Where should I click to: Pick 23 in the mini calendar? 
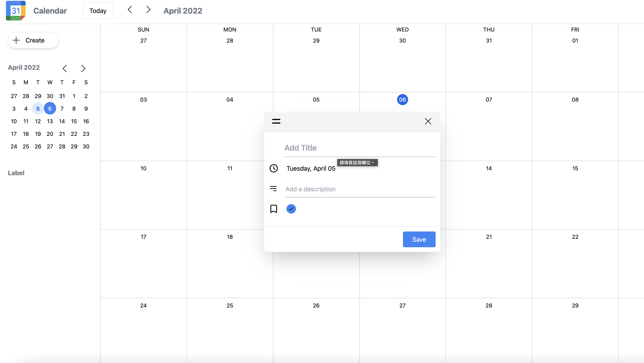[86, 134]
